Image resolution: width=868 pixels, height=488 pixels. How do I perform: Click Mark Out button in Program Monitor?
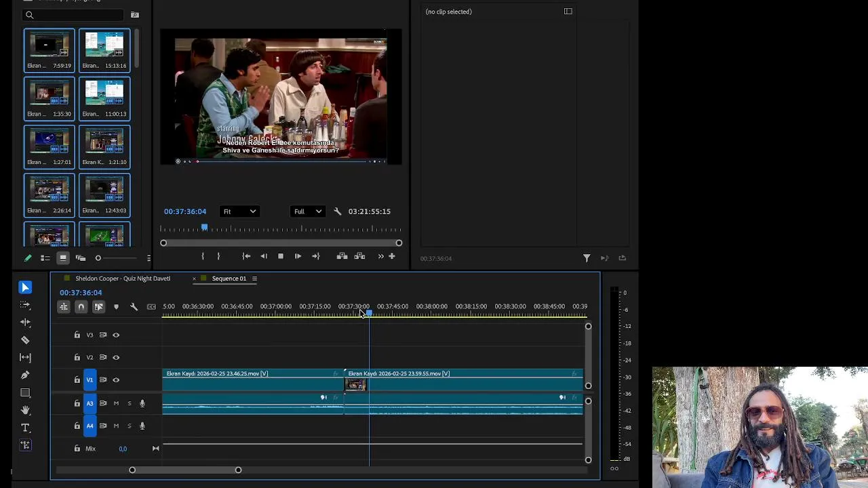click(x=218, y=256)
